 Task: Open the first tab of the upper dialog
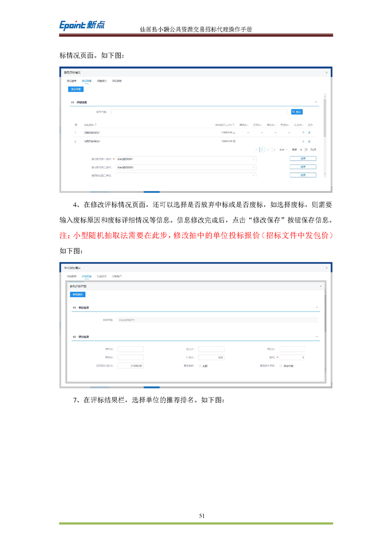72,81
